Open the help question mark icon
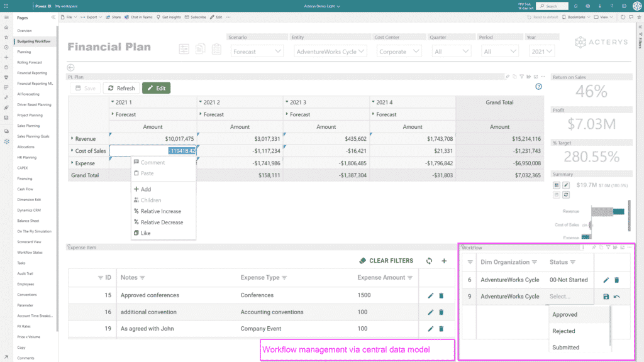 point(538,87)
